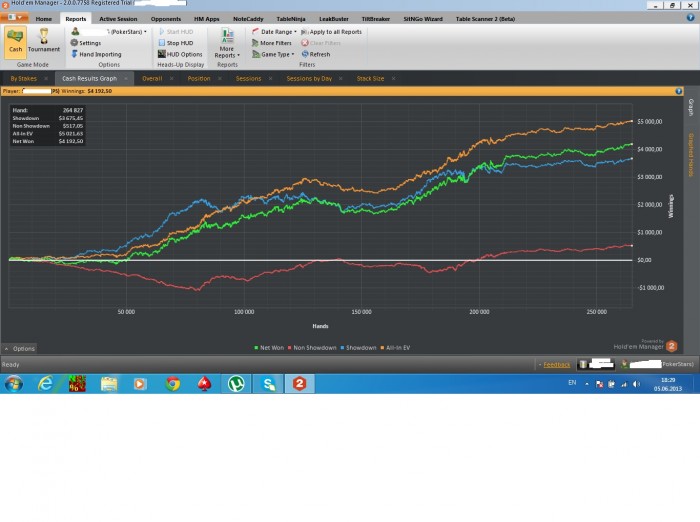Image resolution: width=700 pixels, height=522 pixels.
Task: Close the Position tab
Action: point(220,79)
